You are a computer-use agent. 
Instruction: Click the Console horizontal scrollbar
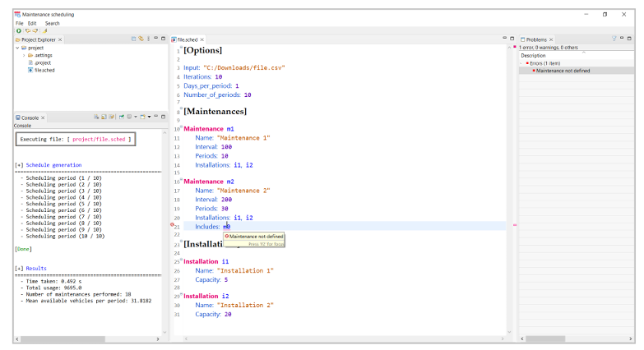[x=63, y=339]
